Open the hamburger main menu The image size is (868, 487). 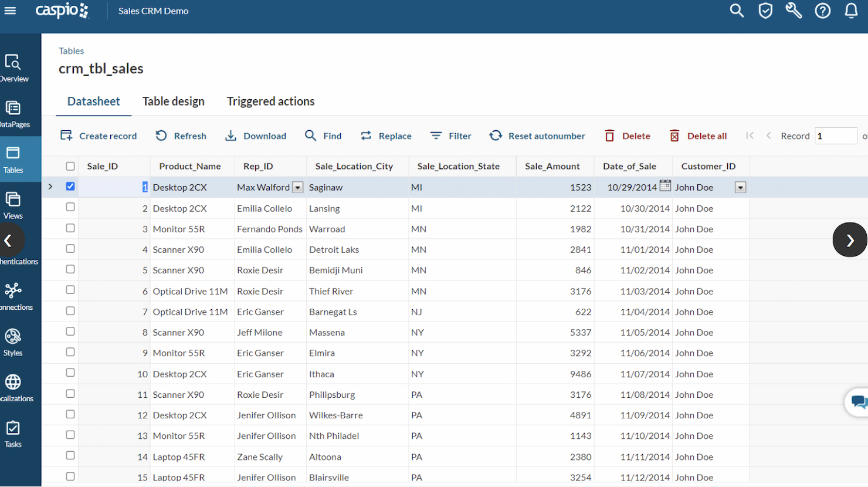click(x=11, y=11)
